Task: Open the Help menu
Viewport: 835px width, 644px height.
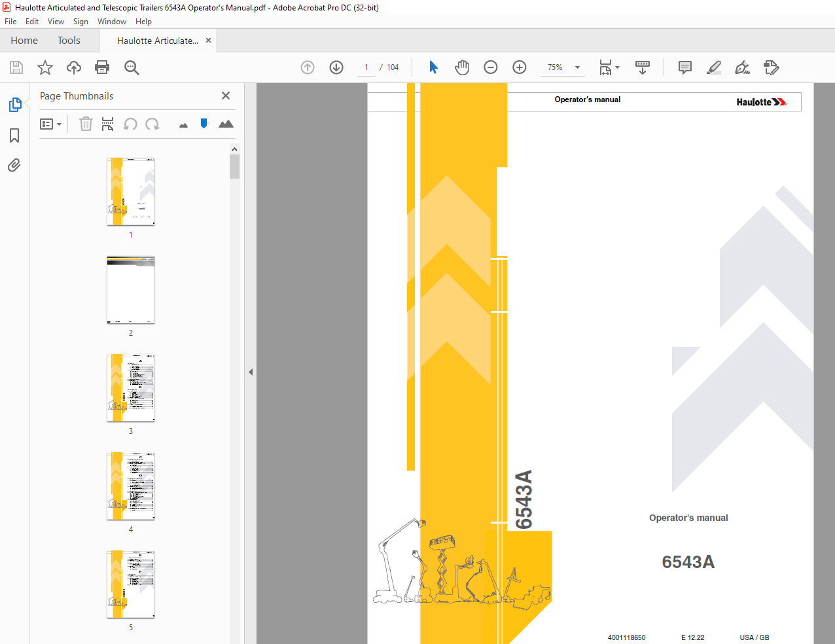Action: click(x=143, y=22)
